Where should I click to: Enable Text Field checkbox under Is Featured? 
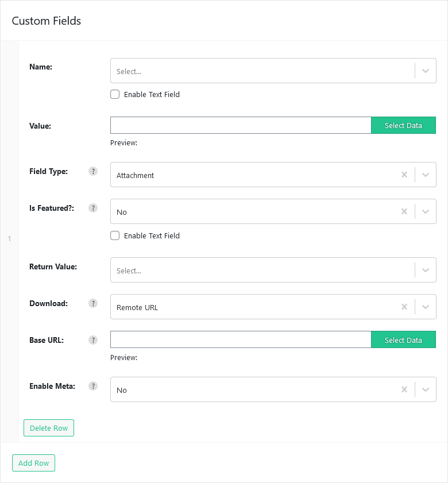[x=115, y=235]
